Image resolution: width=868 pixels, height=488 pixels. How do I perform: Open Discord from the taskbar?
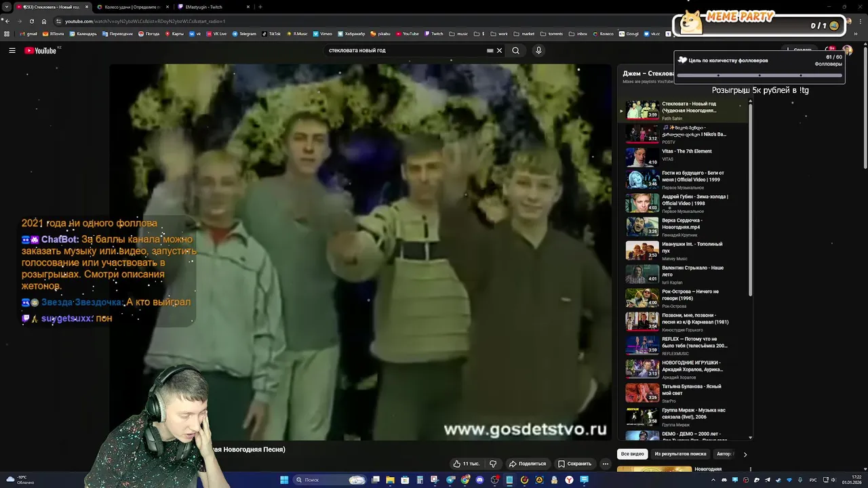pos(480,480)
